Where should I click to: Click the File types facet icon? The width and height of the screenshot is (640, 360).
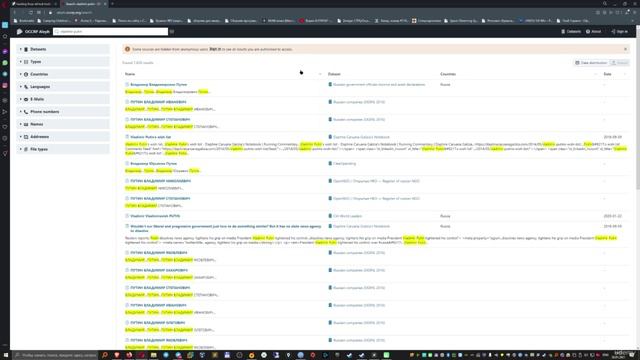(x=26, y=149)
